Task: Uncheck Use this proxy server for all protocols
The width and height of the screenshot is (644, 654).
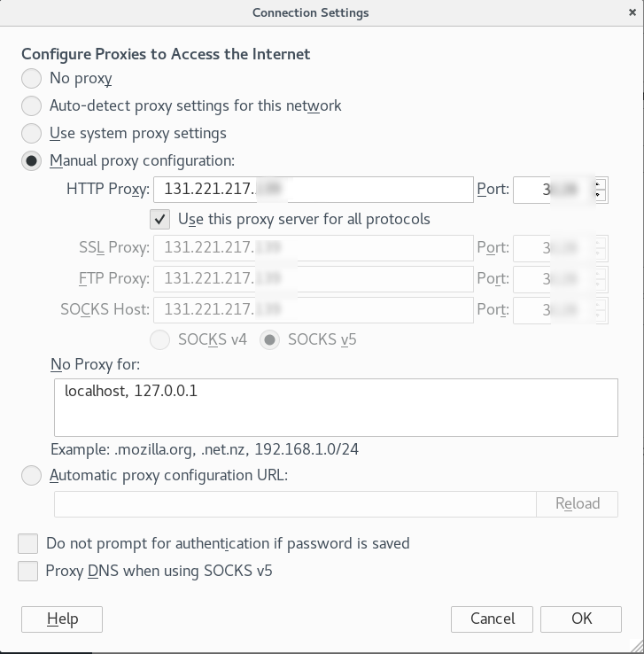Action: (x=160, y=220)
